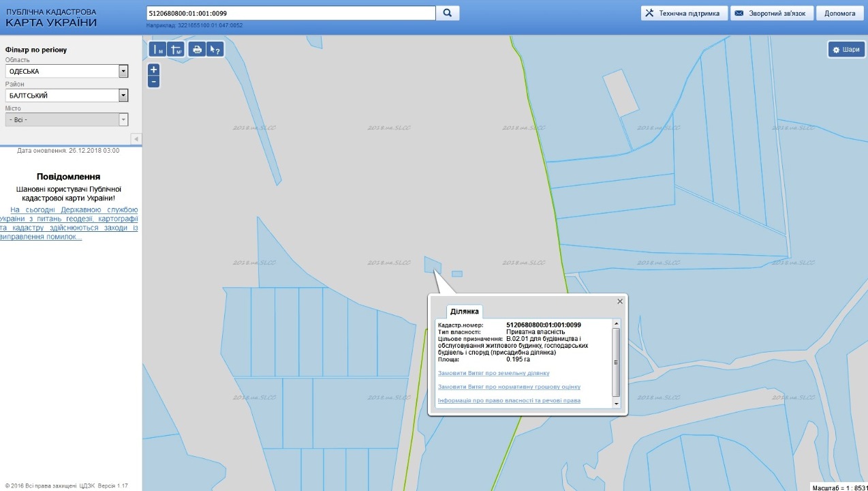Click the popup's vertical scrollbar
The width and height of the screenshot is (868, 491).
tap(617, 361)
